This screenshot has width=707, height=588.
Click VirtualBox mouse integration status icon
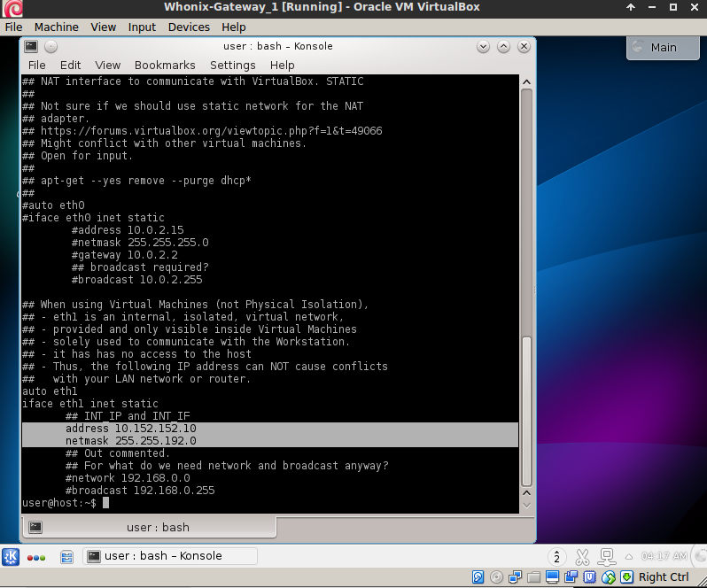(609, 576)
